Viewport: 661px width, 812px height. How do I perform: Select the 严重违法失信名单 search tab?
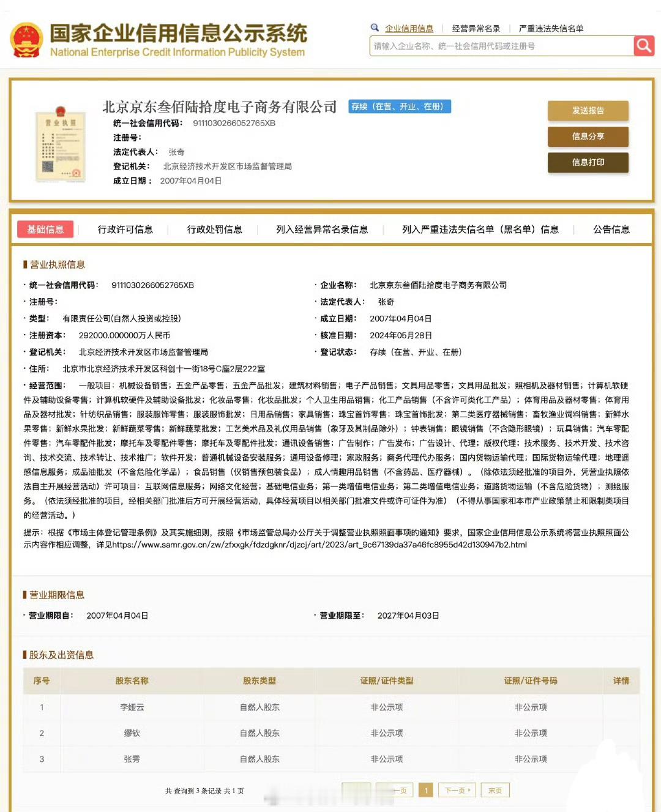pos(551,28)
